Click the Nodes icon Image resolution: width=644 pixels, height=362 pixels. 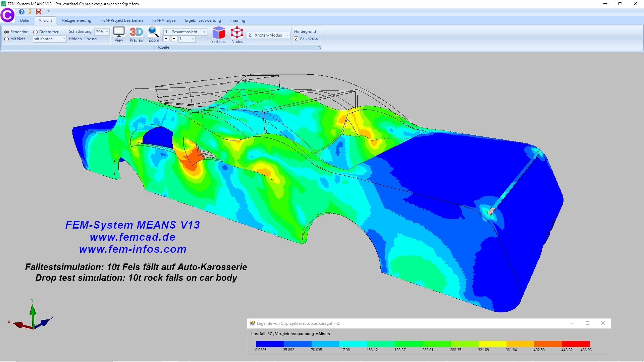pos(237,33)
